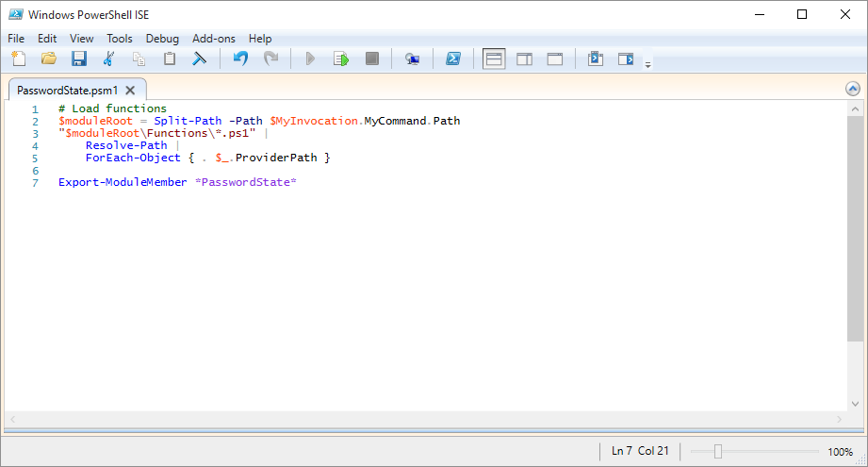Open the toolbar overflow options arrow
The image size is (868, 467).
(x=647, y=65)
